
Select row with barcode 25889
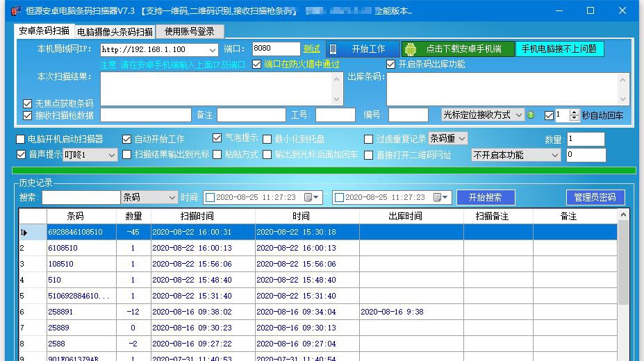point(318,328)
